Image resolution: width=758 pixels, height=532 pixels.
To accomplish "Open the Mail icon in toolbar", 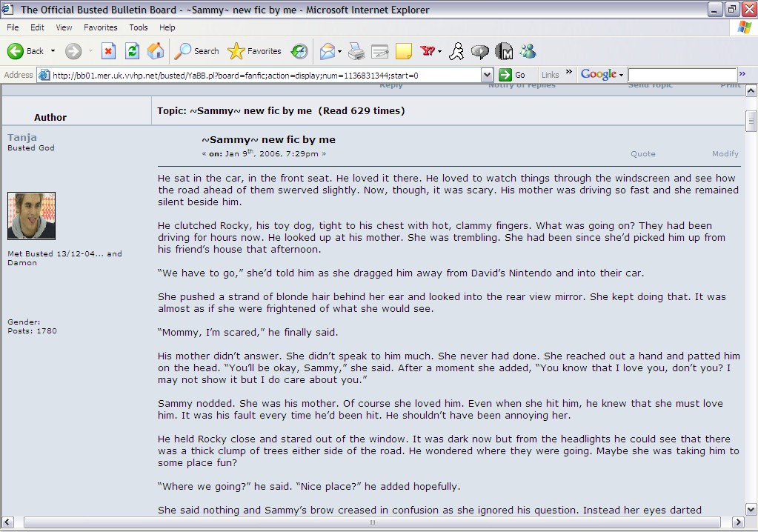I will (327, 51).
